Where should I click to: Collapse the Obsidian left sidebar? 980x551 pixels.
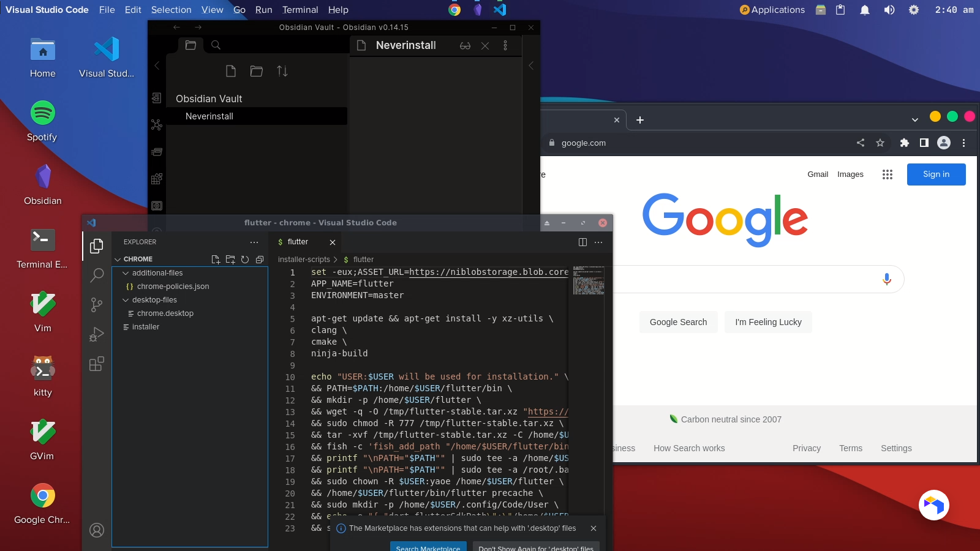click(x=157, y=66)
